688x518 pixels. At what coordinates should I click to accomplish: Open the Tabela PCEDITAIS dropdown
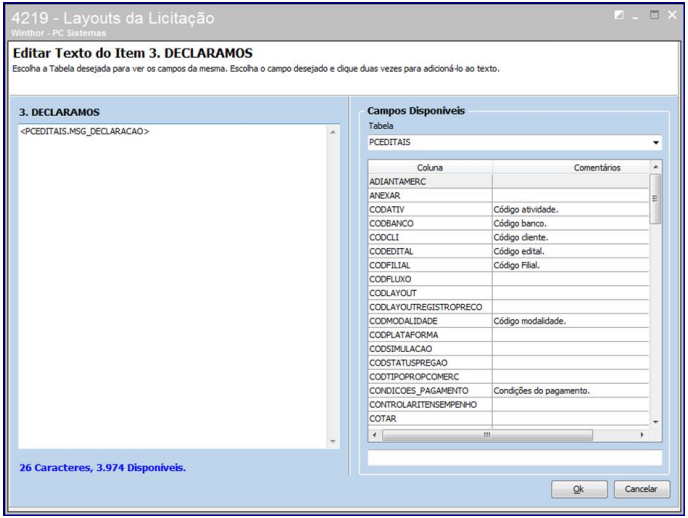tap(656, 143)
